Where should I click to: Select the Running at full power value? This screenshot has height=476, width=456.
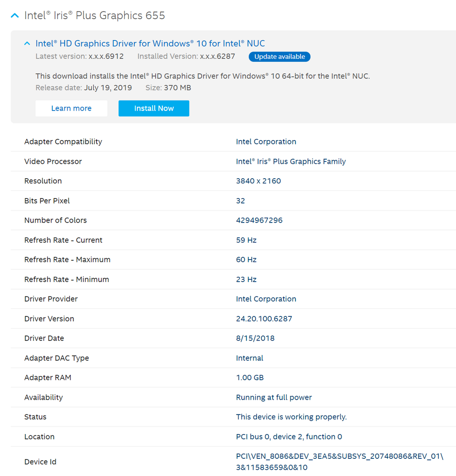click(x=274, y=397)
